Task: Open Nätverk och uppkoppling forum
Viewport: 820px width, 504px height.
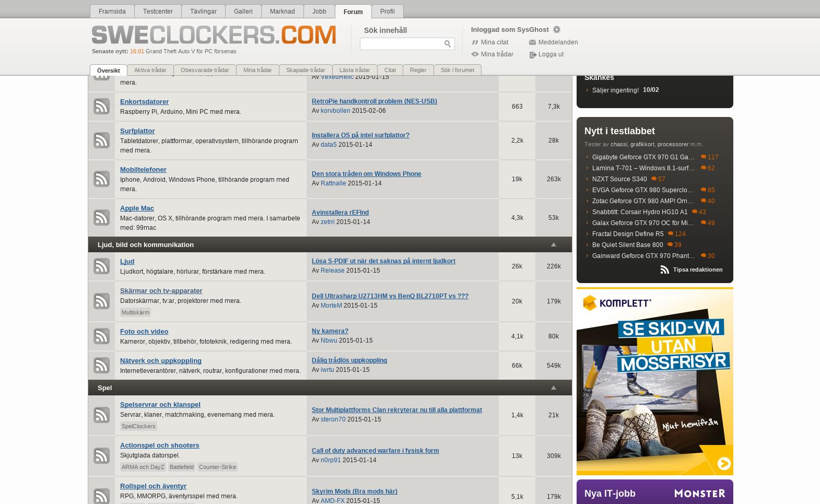Action: point(160,360)
